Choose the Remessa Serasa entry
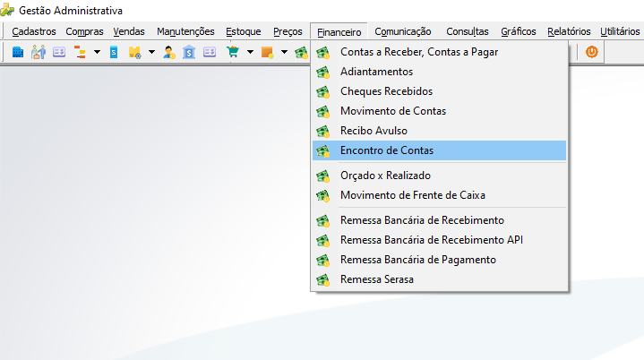 click(x=439, y=279)
